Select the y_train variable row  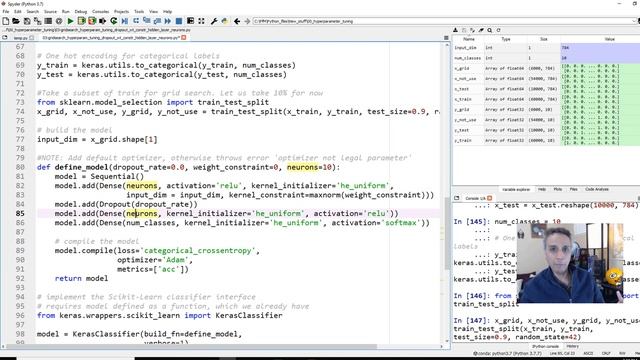click(x=546, y=140)
